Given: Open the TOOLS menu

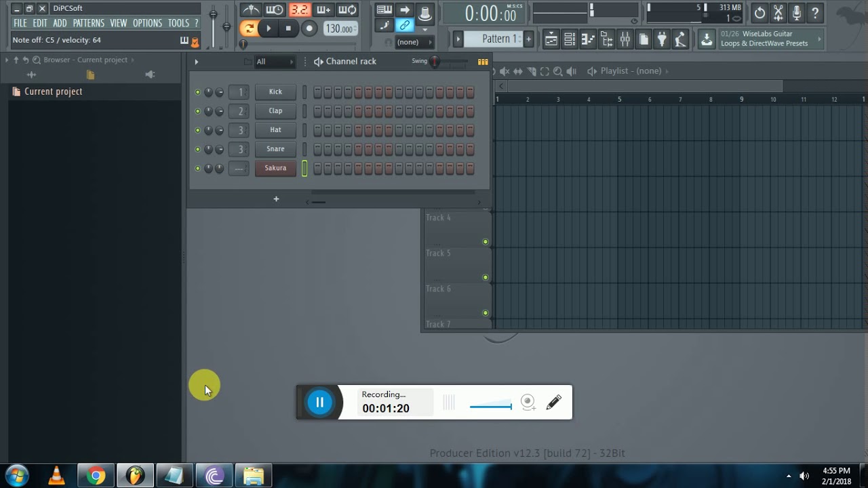Looking at the screenshot, I should (178, 23).
